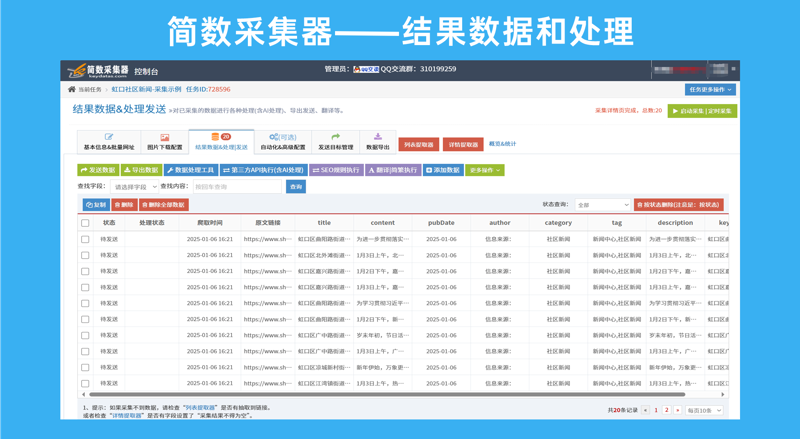Click the 查找内容 search input field
The height and width of the screenshot is (439, 800).
(237, 187)
